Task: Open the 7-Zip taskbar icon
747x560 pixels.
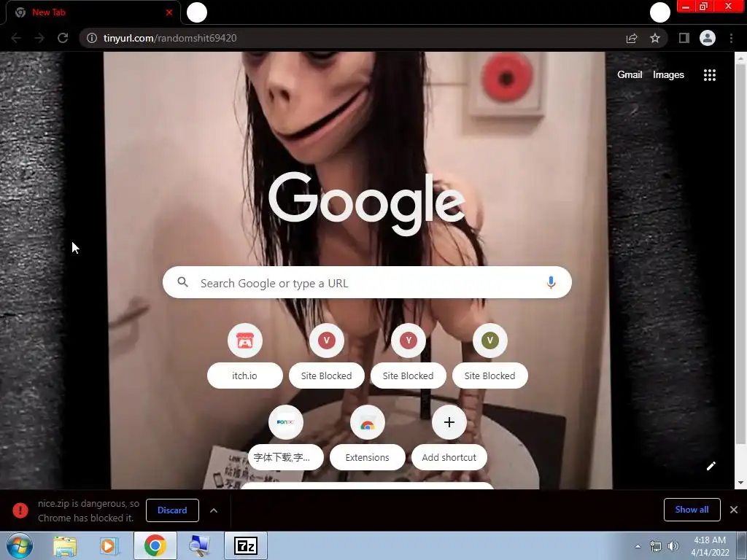Action: [246, 545]
